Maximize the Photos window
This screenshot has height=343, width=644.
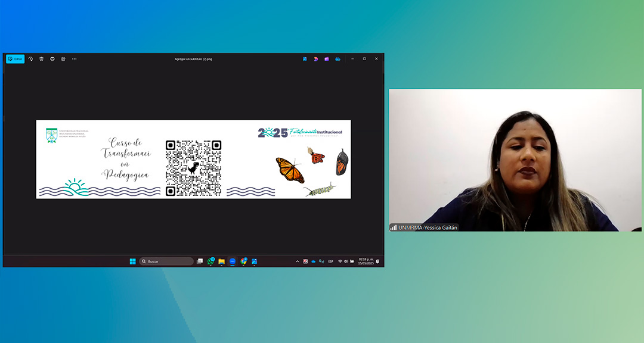click(x=364, y=59)
